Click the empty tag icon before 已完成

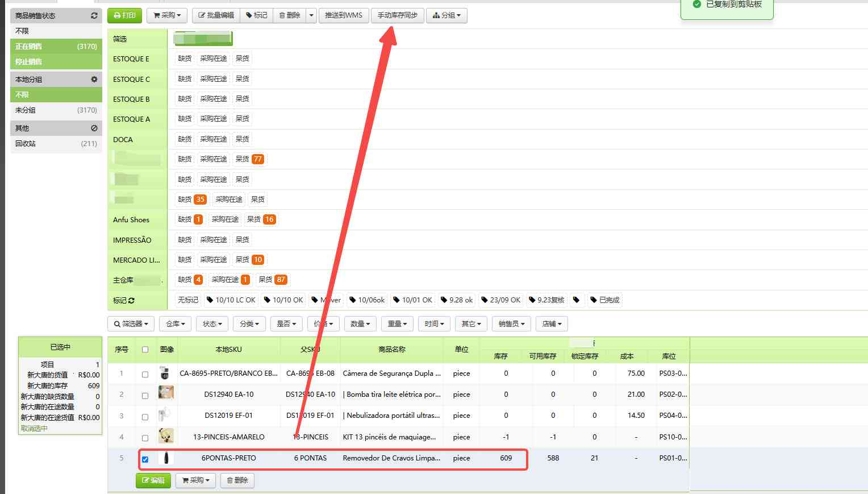pos(577,300)
